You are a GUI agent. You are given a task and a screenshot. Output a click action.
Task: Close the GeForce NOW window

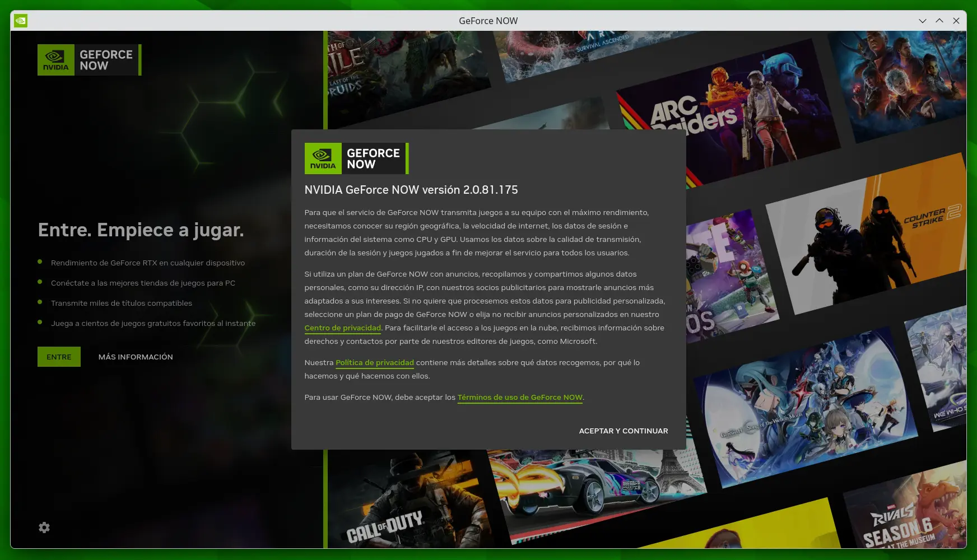pos(956,21)
